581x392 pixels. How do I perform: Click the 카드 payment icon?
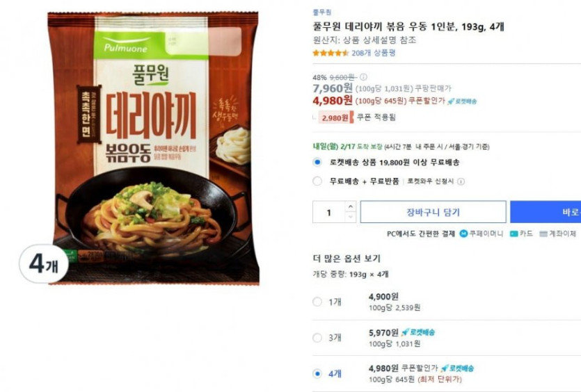tap(514, 234)
